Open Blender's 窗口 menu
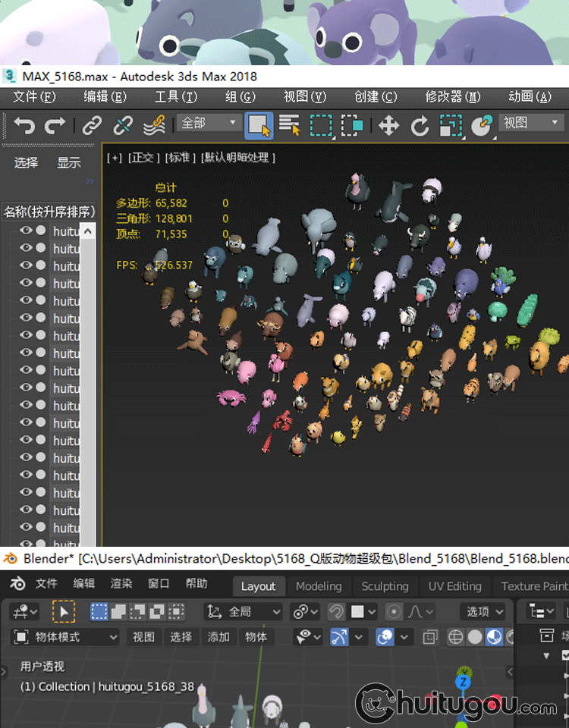The width and height of the screenshot is (569, 728). 159,584
